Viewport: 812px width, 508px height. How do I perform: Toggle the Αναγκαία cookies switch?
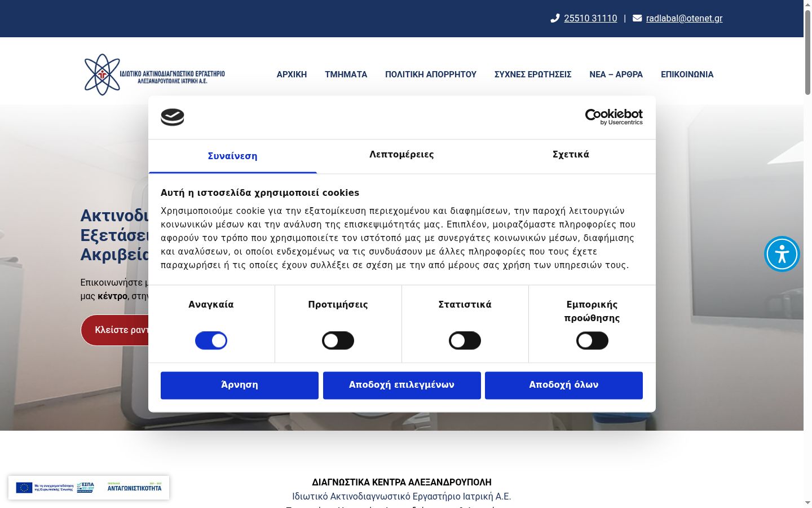[x=211, y=340]
